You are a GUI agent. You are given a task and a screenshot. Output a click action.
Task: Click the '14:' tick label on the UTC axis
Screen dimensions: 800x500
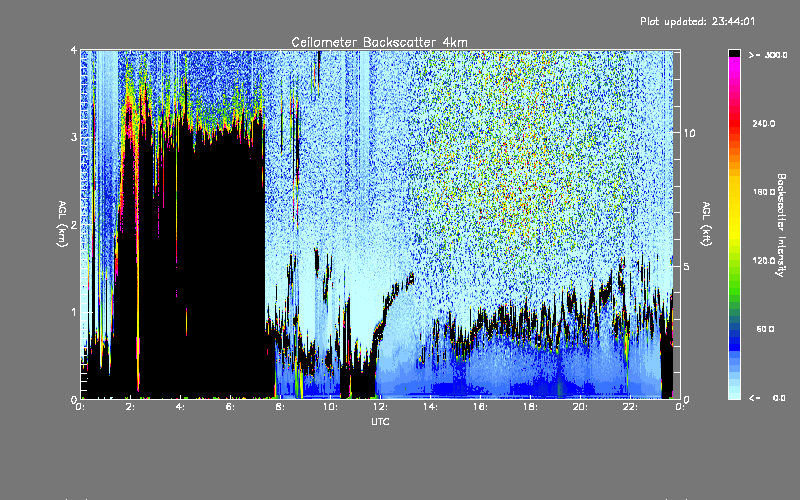[x=430, y=407]
